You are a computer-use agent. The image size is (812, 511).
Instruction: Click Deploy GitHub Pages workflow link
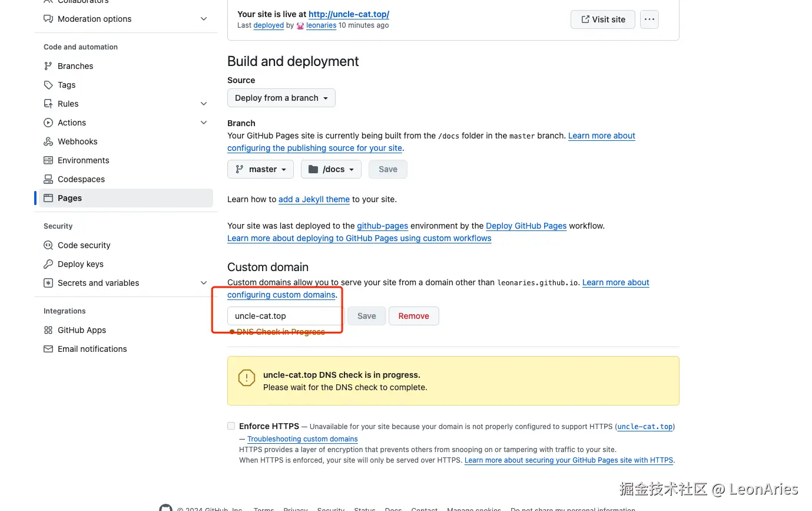click(526, 226)
